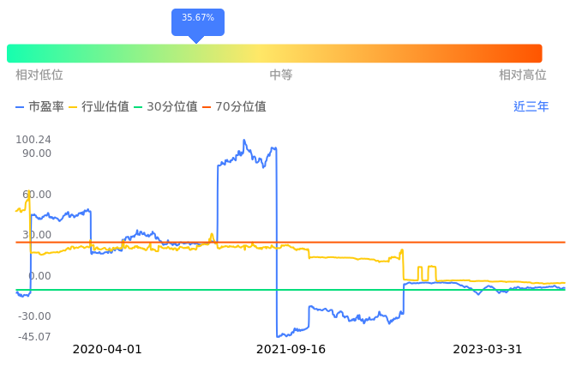Select the 2020-04-01 date axis label
The height and width of the screenshot is (379, 588).
pyautogui.click(x=107, y=350)
